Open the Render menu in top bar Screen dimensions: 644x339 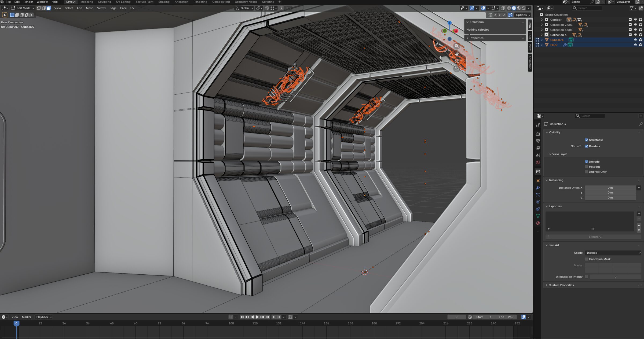28,2
